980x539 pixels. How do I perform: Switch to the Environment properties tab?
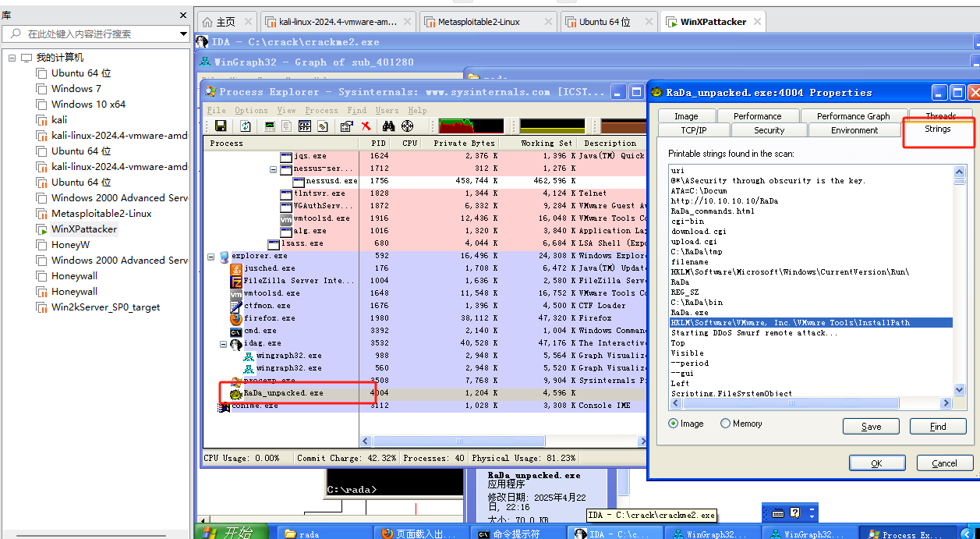[854, 130]
